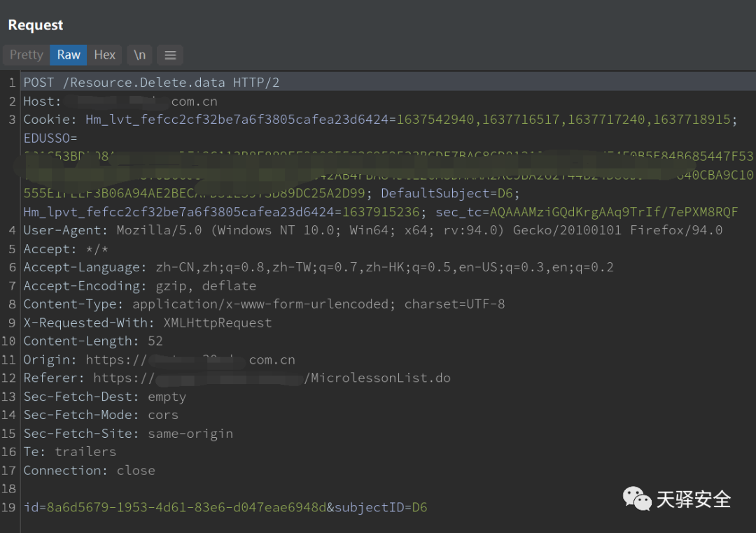This screenshot has height=533, width=756.
Task: Click the EDUSSO= cookie text
Action: [50, 138]
